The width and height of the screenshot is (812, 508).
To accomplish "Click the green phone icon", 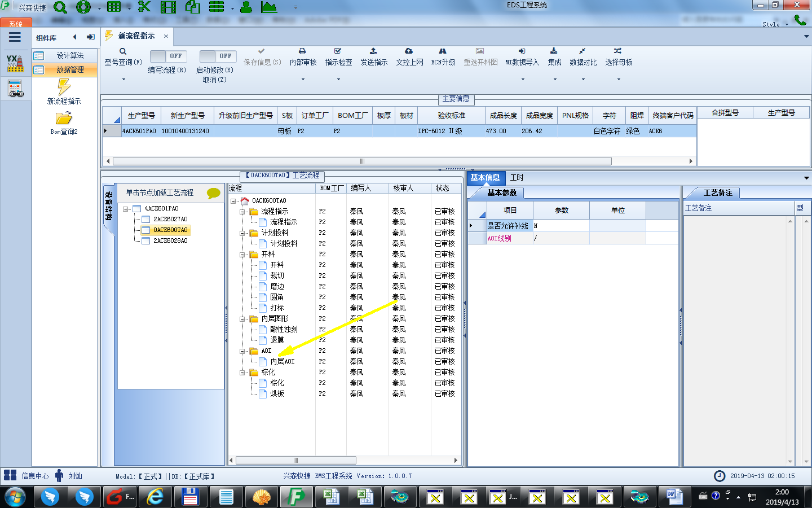I will pyautogui.click(x=800, y=20).
